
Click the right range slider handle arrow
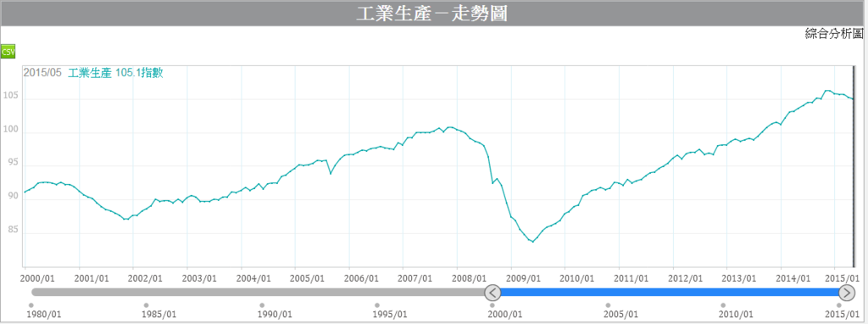(847, 293)
